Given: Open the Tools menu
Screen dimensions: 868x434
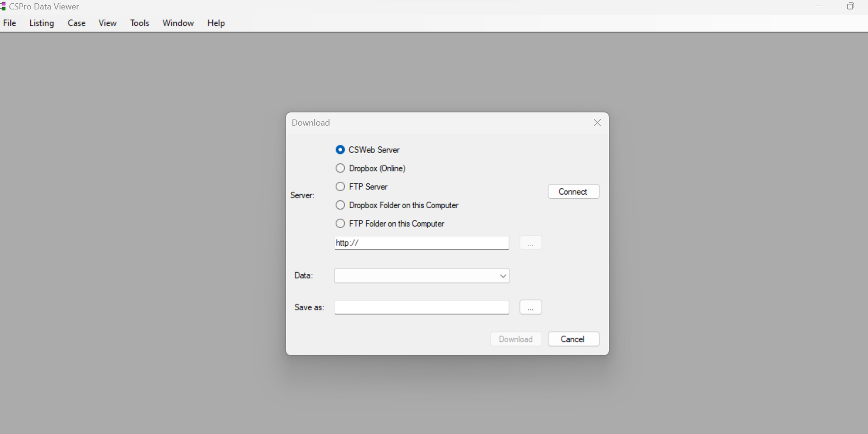Looking at the screenshot, I should (x=139, y=23).
